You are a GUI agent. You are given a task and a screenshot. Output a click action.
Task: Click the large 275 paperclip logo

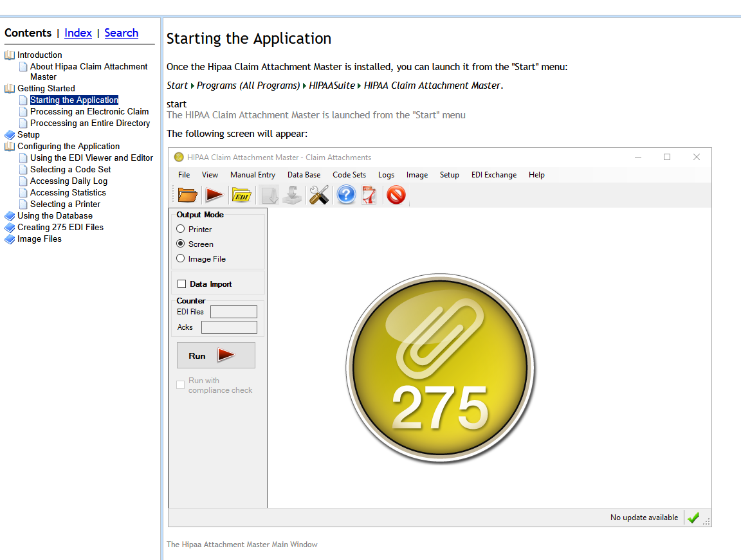click(441, 368)
